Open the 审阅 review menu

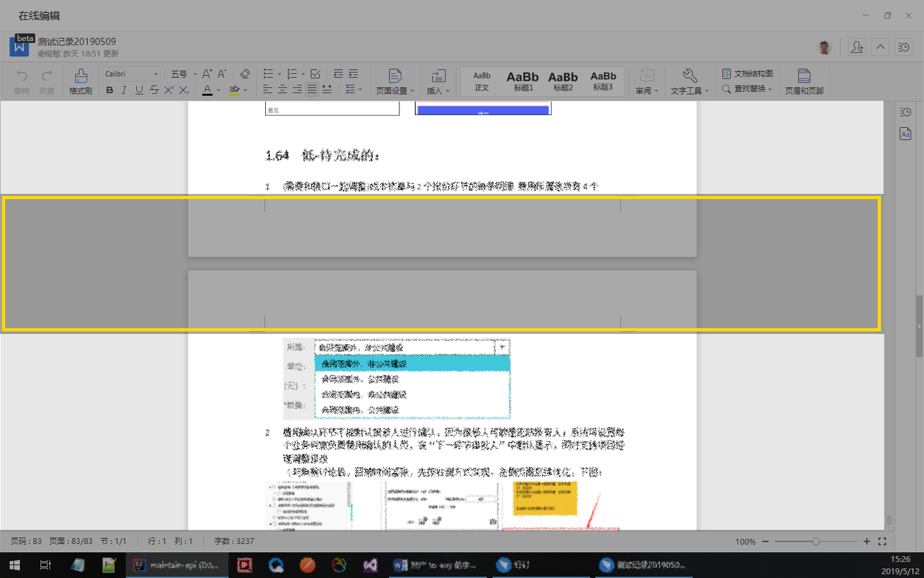(x=647, y=82)
